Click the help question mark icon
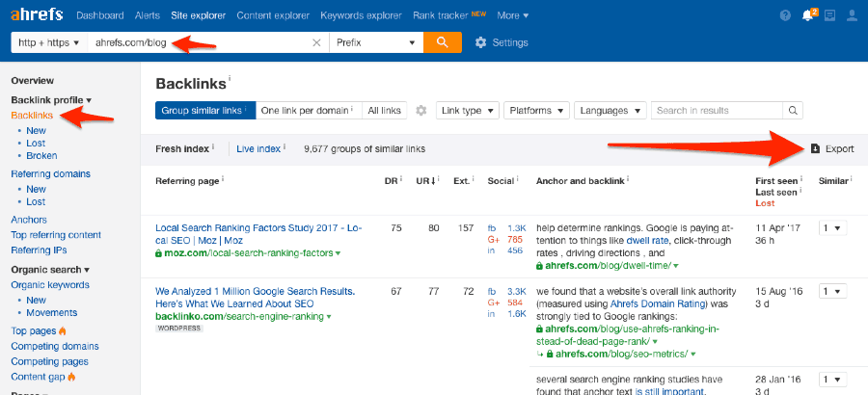Viewport: 868px width, 395px height. [785, 15]
